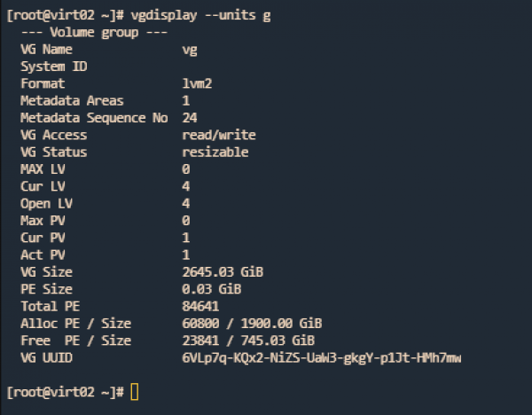Click the Format value lvm2
The height and width of the screenshot is (415, 532).
[x=197, y=83]
